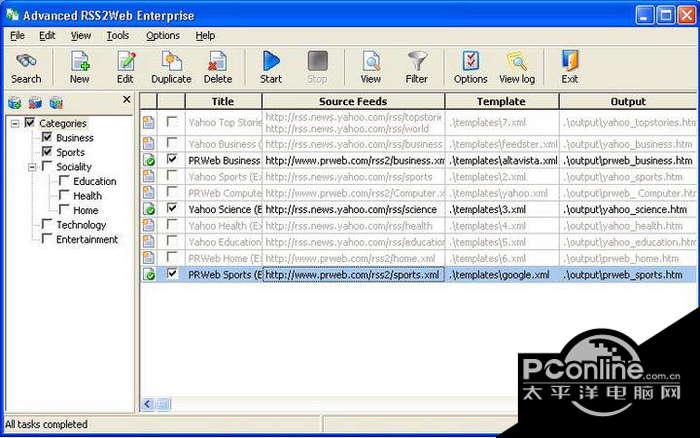Click the document icon of Yahoo Top Stories row

click(x=148, y=122)
